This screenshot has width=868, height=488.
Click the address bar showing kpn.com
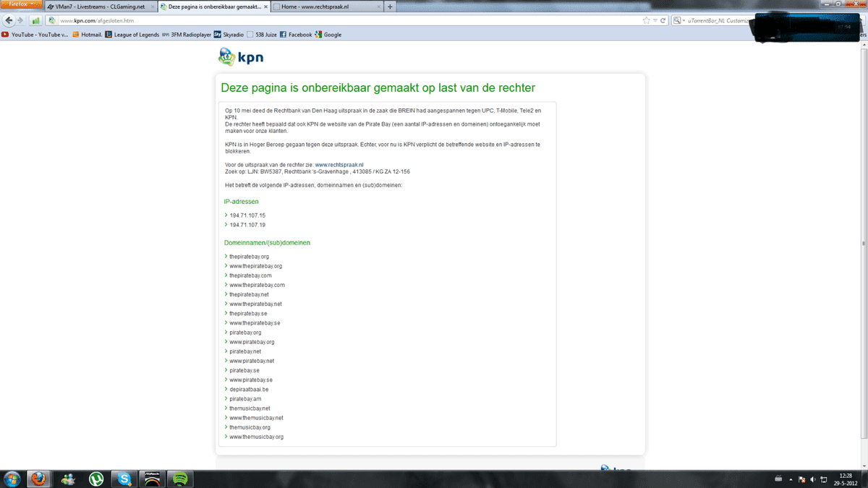(x=347, y=20)
